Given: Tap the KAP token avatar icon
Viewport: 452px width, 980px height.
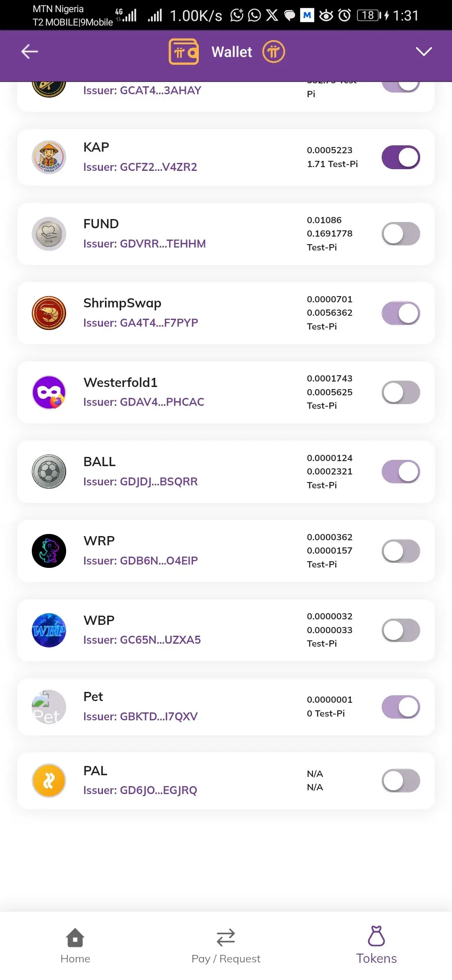Looking at the screenshot, I should point(49,157).
